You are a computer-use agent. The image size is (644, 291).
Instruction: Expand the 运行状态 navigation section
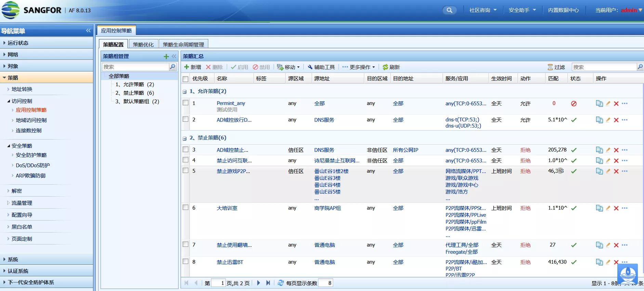[x=18, y=43]
